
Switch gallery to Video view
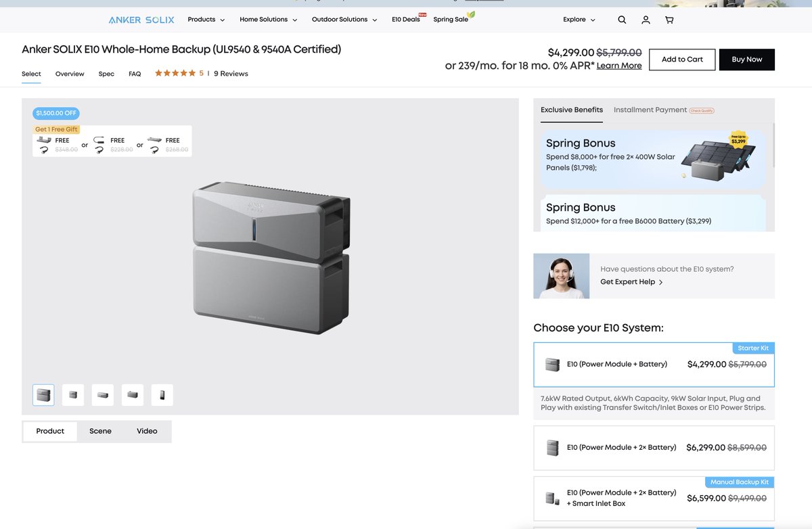(x=147, y=431)
